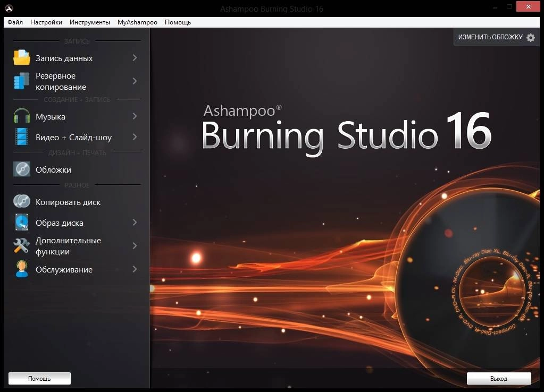Open the Настройки menu

coord(46,22)
